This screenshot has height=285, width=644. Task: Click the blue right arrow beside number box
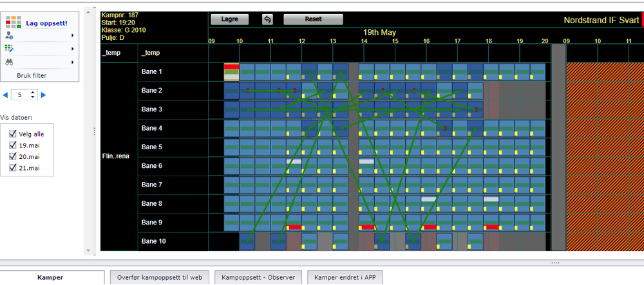tap(44, 95)
